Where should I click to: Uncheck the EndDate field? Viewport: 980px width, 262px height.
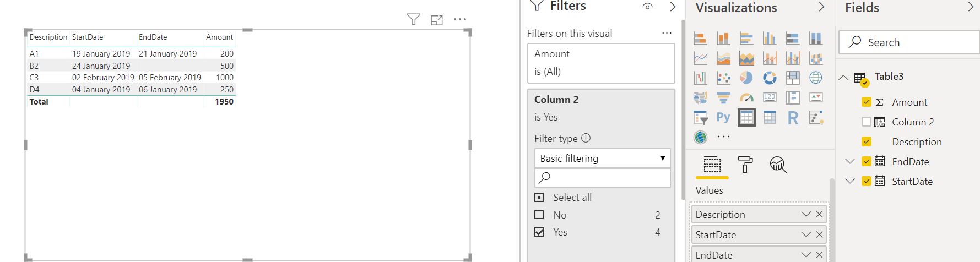pos(867,161)
